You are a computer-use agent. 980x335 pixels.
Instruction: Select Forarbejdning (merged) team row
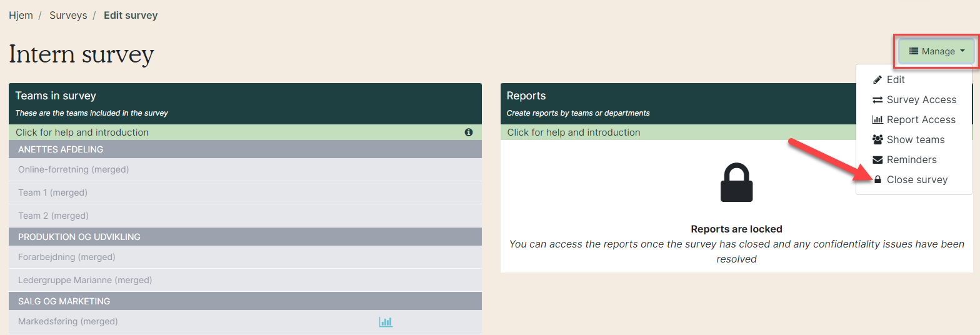point(245,257)
